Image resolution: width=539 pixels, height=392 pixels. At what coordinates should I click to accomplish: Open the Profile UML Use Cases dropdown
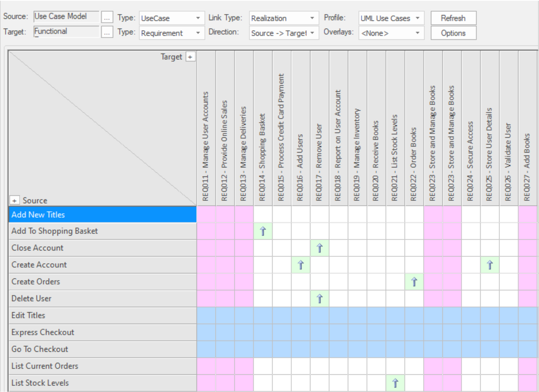[417, 18]
